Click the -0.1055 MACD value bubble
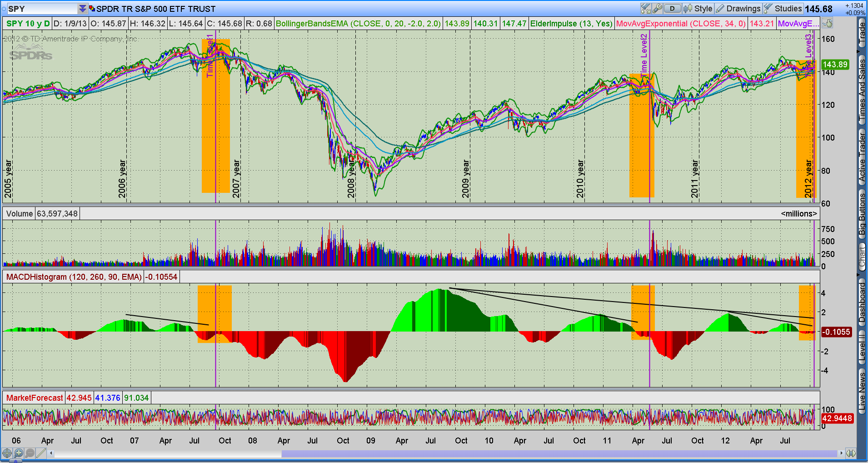Image resolution: width=868 pixels, height=463 pixels. click(837, 332)
